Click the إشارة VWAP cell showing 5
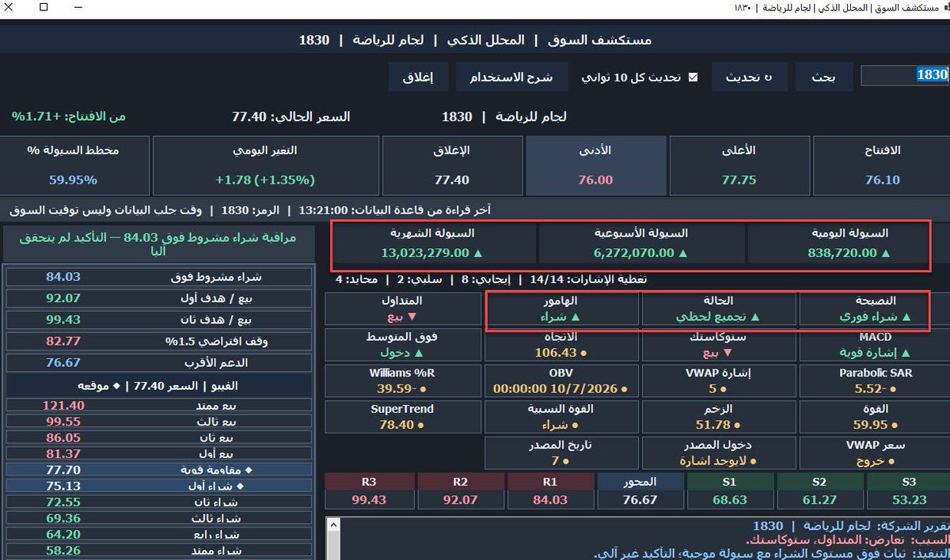The height and width of the screenshot is (560, 950). 719,381
